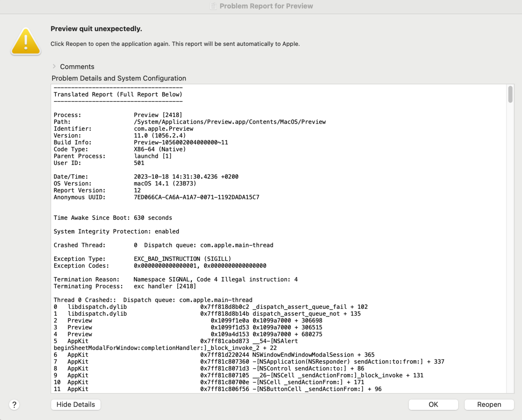Click the code type 'X86-64 (Native)'
This screenshot has width=522, height=420.
pos(160,149)
